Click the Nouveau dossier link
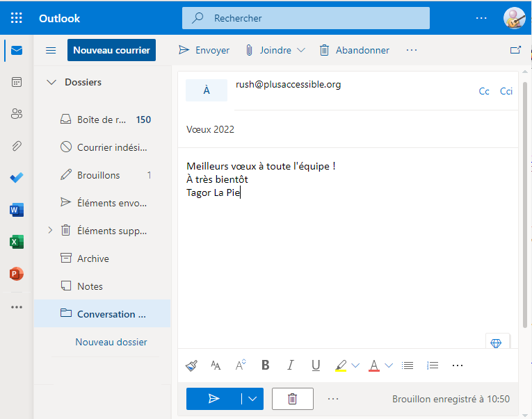This screenshot has height=419, width=532. click(x=111, y=342)
